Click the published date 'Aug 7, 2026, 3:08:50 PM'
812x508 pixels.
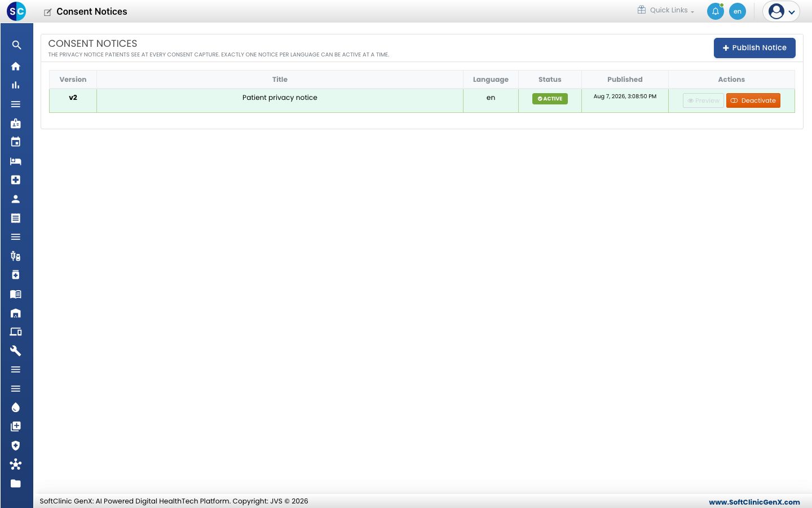point(625,97)
